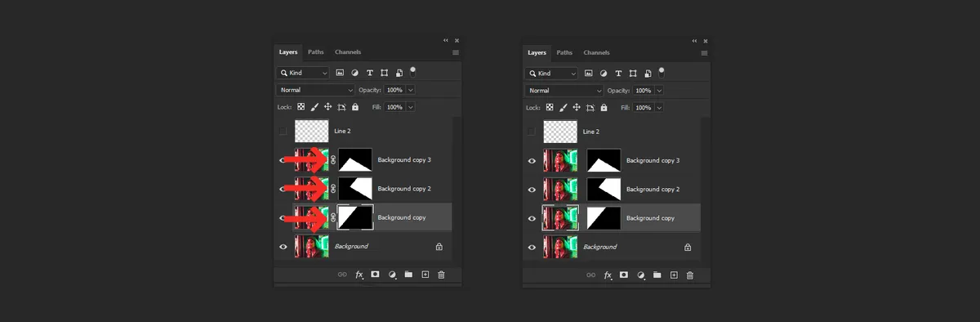Lock transparent pixels in right Layers panel
The height and width of the screenshot is (322, 980).
pos(549,107)
